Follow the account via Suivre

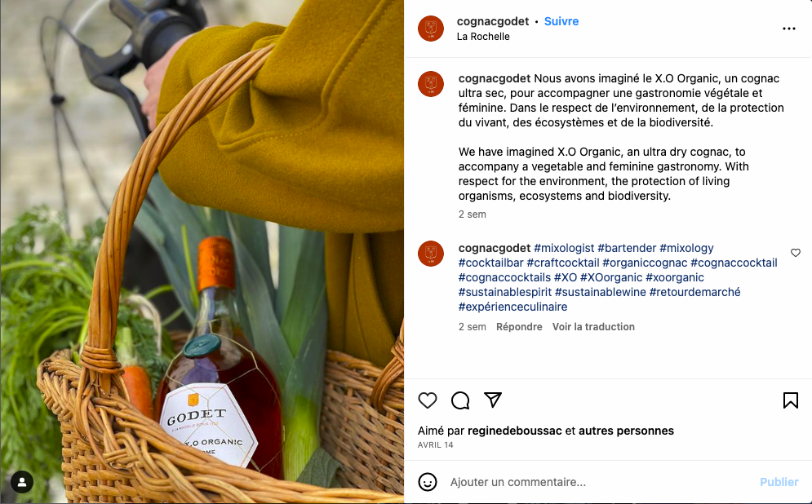tap(561, 21)
